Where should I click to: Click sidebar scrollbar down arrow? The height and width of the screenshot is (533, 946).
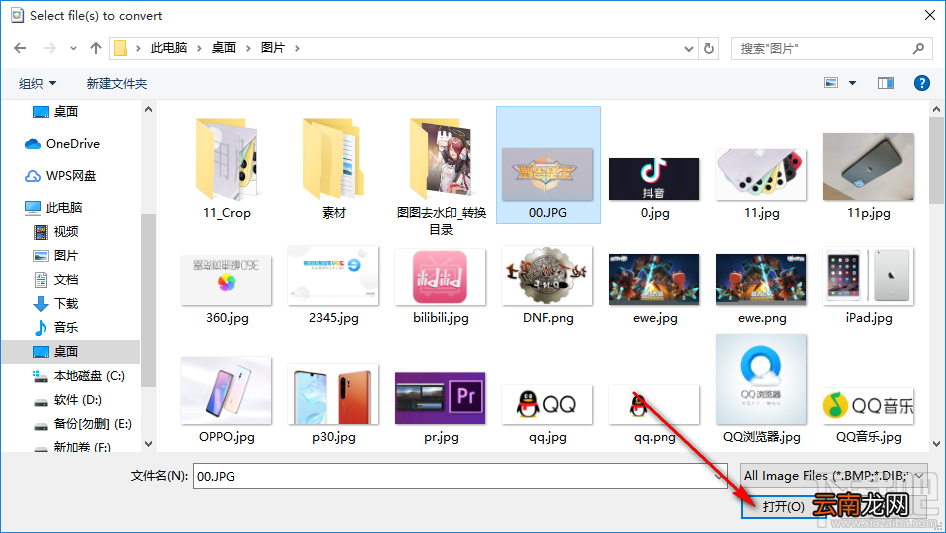[x=148, y=444]
